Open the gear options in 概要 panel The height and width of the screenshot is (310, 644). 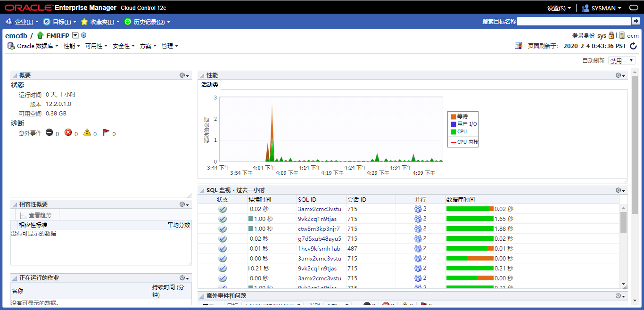click(184, 75)
